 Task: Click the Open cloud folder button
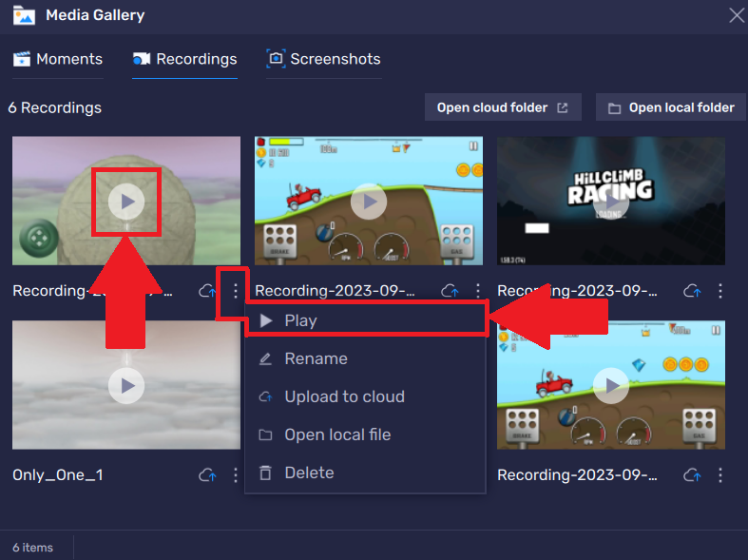[x=503, y=107]
